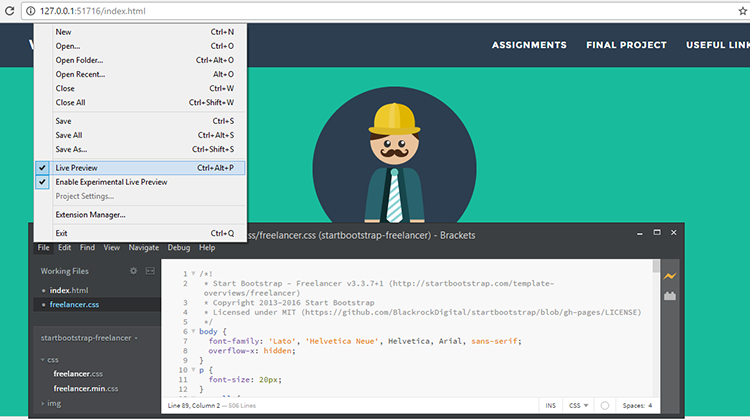The height and width of the screenshot is (420, 750).
Task: Click the 'hidden' value on line 8
Action: pos(277,351)
